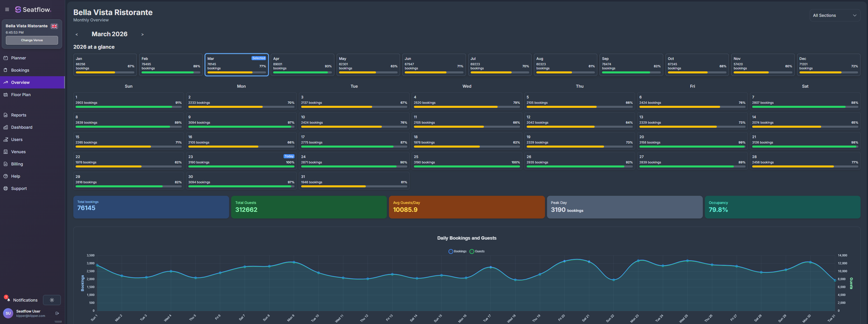The image size is (868, 324).
Task: Click the SU user avatar
Action: coord(8,313)
